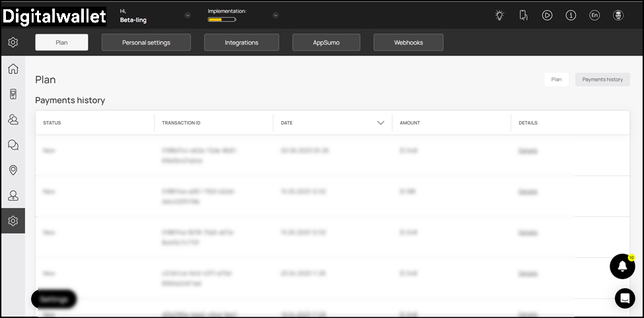This screenshot has width=644, height=318.
Task: Expand the Implementation progress dropdown
Action: tap(275, 15)
